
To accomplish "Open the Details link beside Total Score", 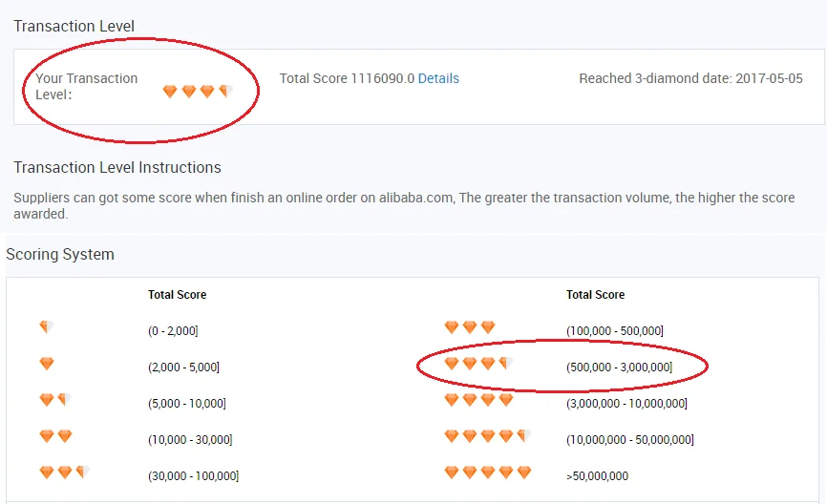I will tap(438, 78).
